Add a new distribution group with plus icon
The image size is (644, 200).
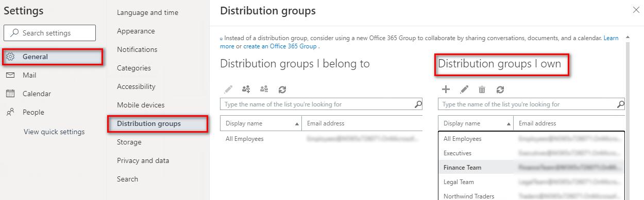[x=446, y=89]
